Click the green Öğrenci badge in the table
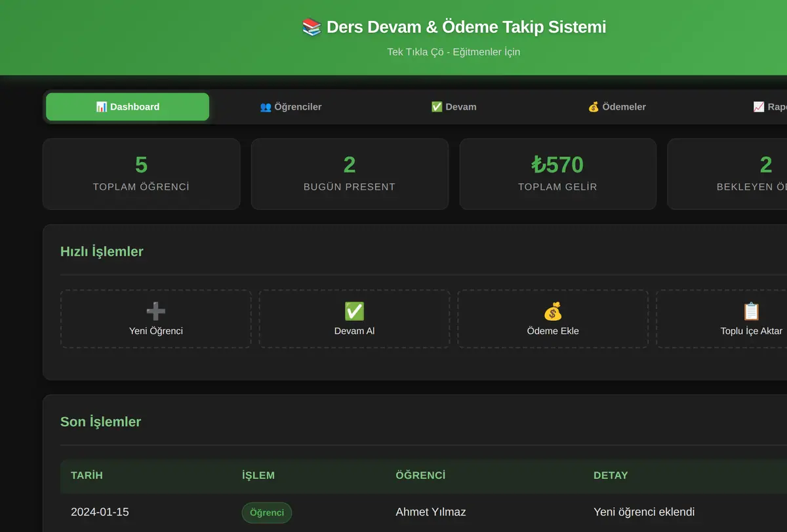This screenshot has height=532, width=787. pos(267,512)
